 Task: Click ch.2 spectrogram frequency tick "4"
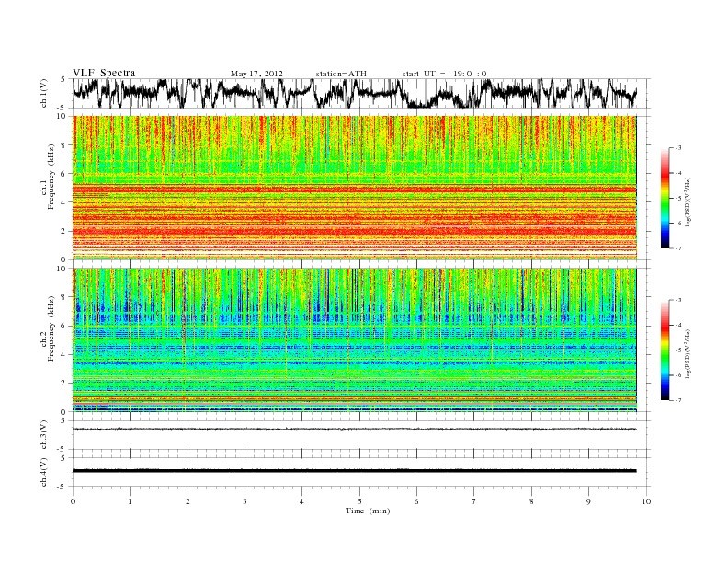[63, 355]
